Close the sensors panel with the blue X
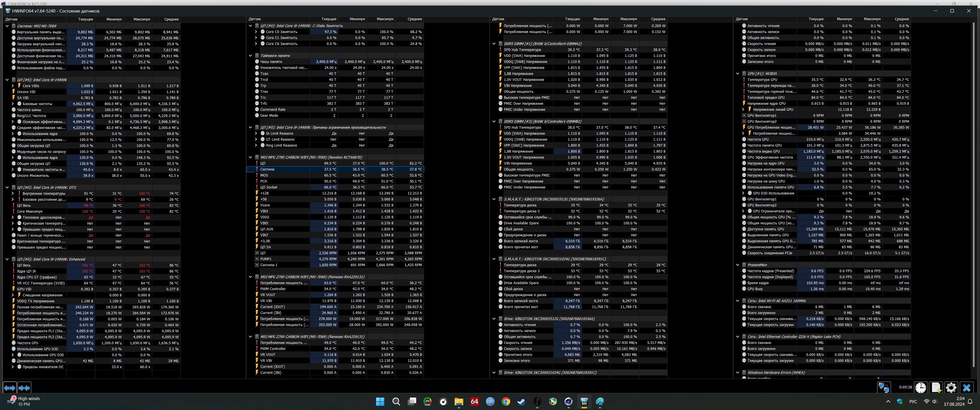Screen dimensions: 980x410 point(967,387)
